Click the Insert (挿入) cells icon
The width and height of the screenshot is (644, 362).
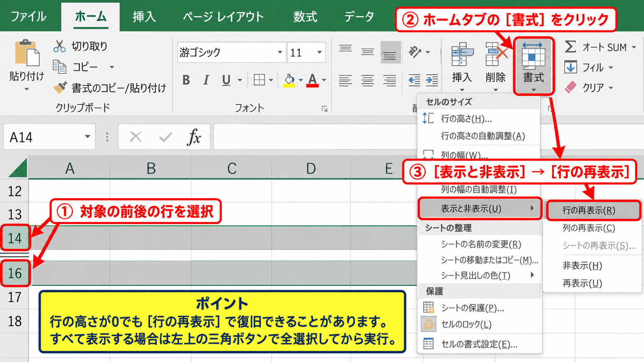tap(462, 55)
